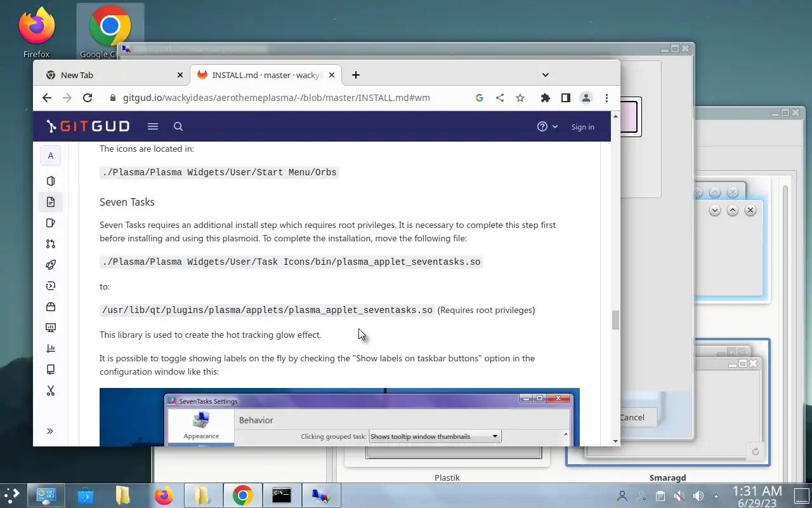Close the INSTALL.md browser tab
Viewport: 812px width, 508px height.
pos(332,75)
